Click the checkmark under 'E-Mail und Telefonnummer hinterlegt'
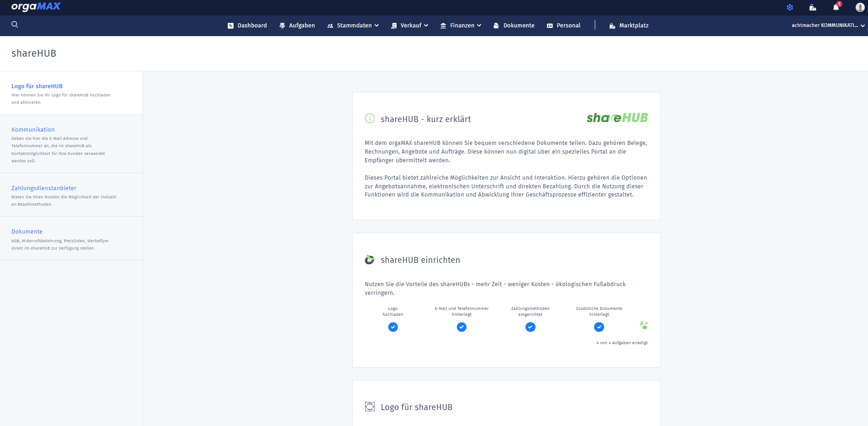The height and width of the screenshot is (426, 868). pyautogui.click(x=461, y=327)
